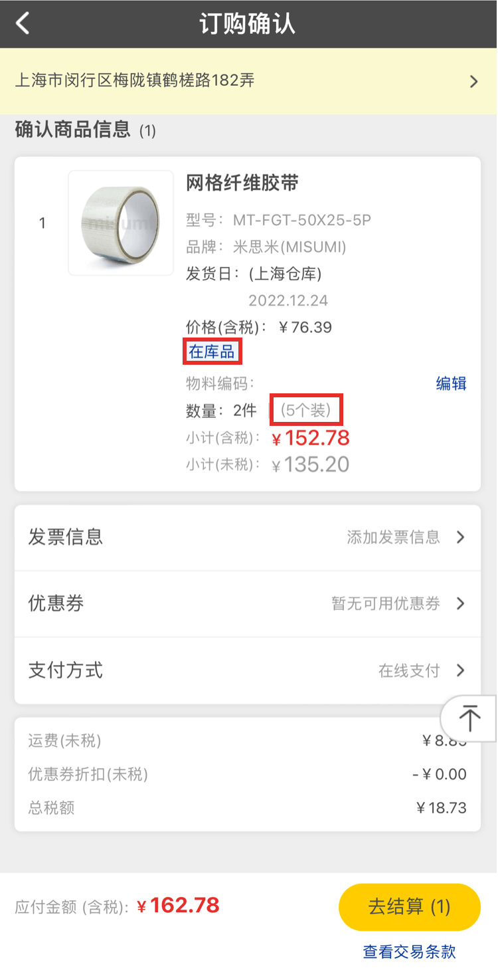498x980 pixels.
Task: Expand the 优惠券 row chevron
Action: pos(460,604)
